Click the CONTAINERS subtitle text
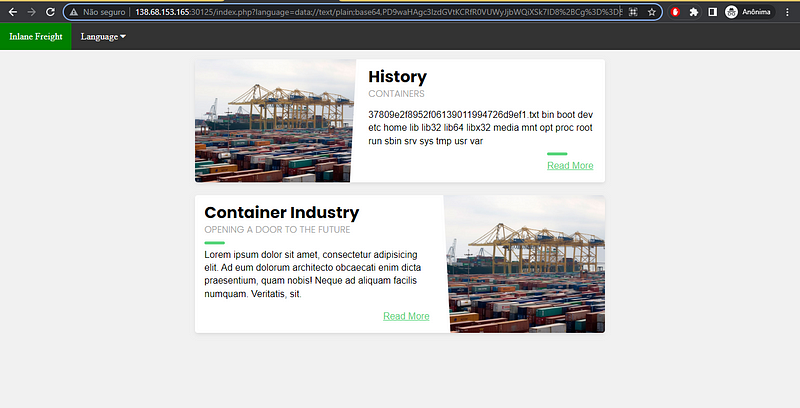Viewport: 800px width, 408px height. point(396,93)
